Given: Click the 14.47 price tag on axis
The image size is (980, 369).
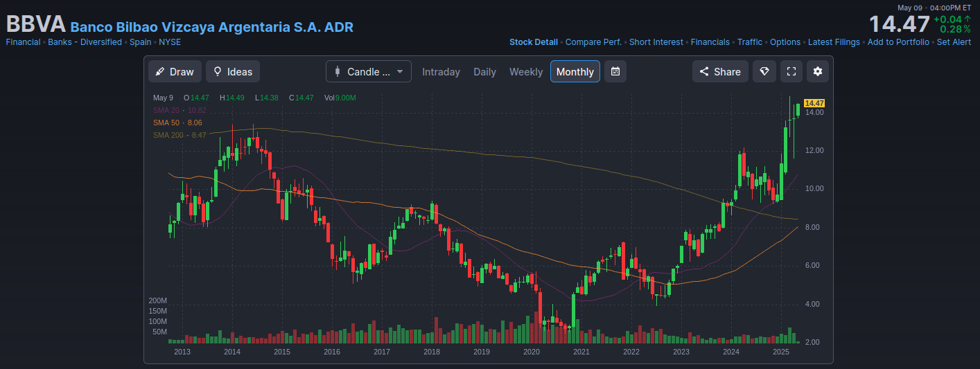Looking at the screenshot, I should [814, 103].
